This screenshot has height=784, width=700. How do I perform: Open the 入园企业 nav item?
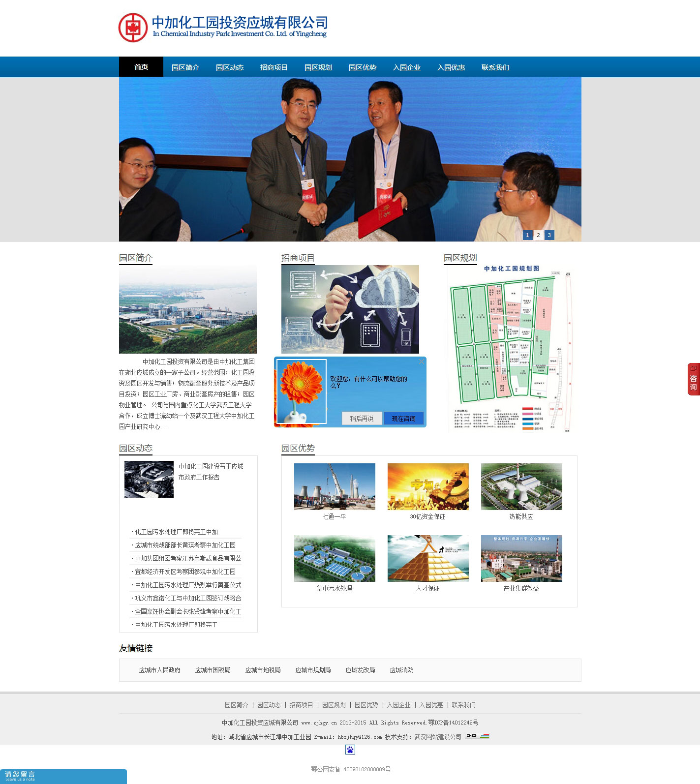[407, 67]
